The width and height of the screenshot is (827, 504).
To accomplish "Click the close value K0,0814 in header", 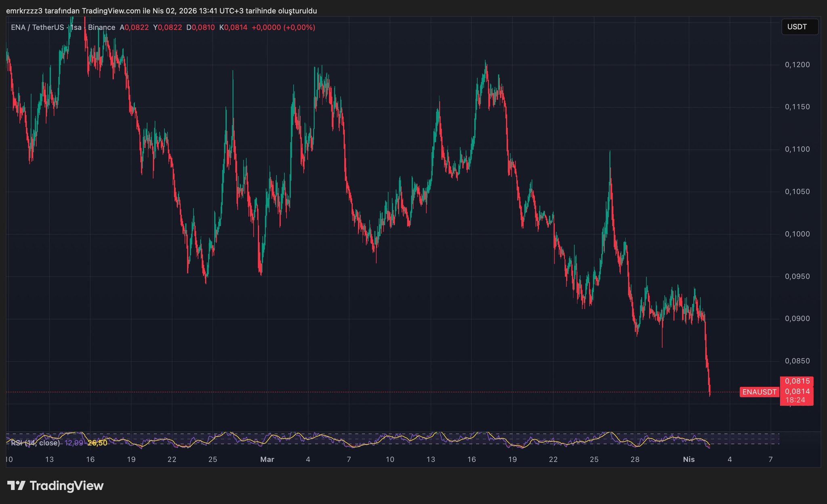I will 233,27.
